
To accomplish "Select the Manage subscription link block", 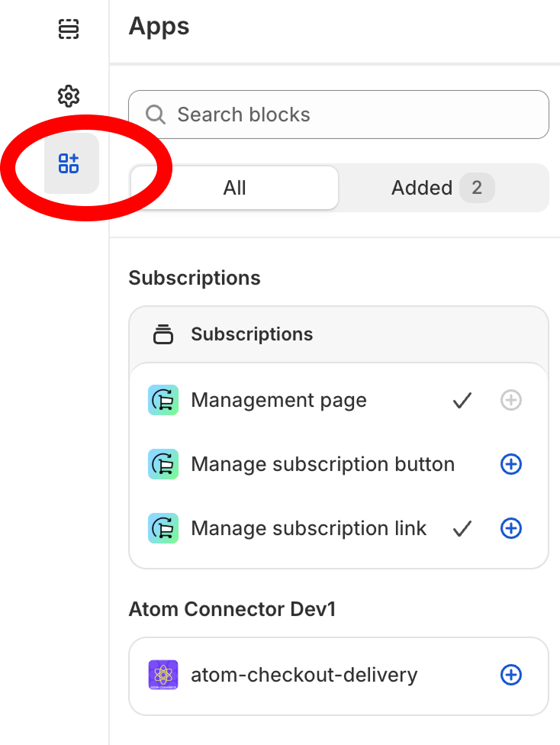I will click(x=309, y=527).
